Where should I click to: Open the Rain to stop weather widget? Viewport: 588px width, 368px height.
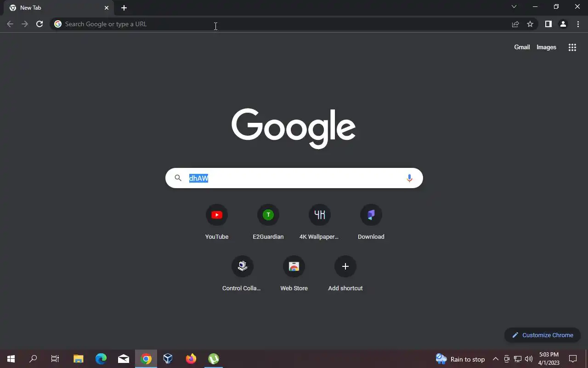pos(460,359)
